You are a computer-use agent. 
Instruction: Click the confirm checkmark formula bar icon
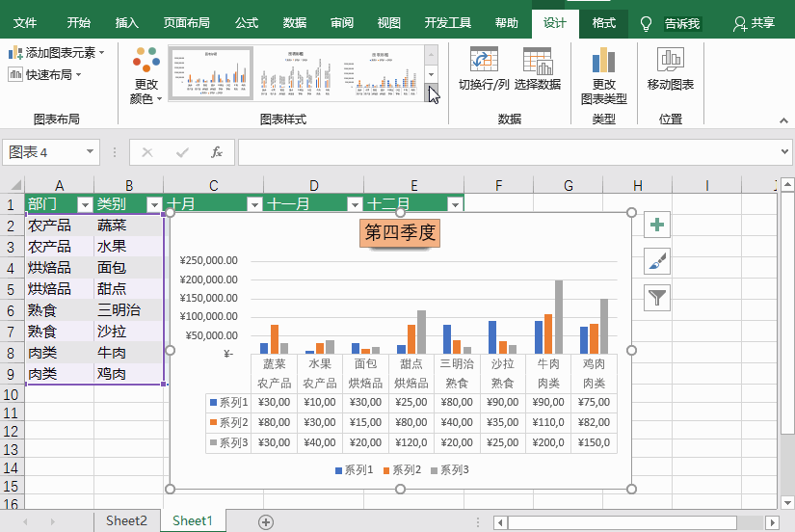[x=182, y=152]
